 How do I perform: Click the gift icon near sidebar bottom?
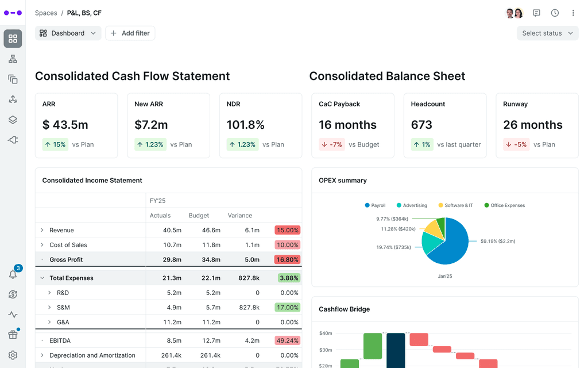pyautogui.click(x=13, y=334)
